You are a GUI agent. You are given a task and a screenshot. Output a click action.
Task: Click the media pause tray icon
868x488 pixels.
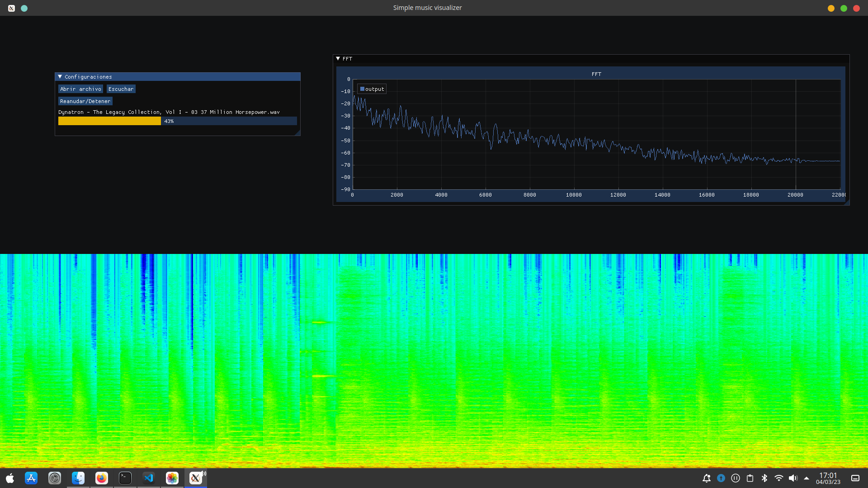click(736, 478)
